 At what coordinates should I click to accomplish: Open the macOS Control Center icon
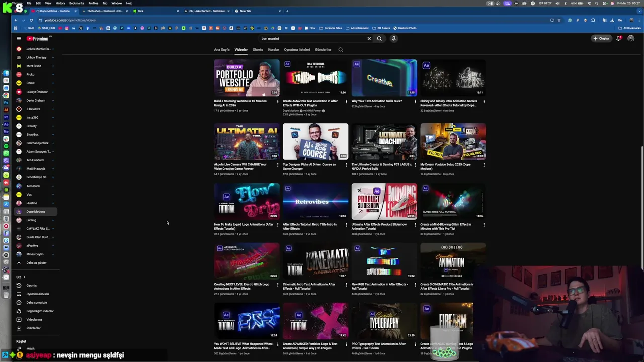(605, 3)
